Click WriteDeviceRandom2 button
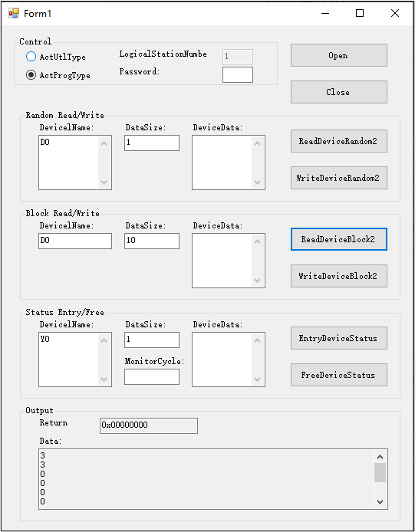 338,178
